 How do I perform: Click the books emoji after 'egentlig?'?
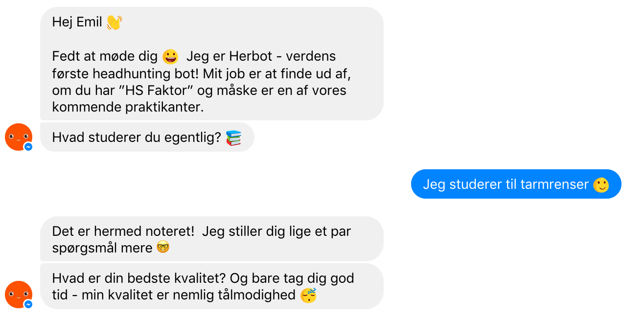coord(234,138)
